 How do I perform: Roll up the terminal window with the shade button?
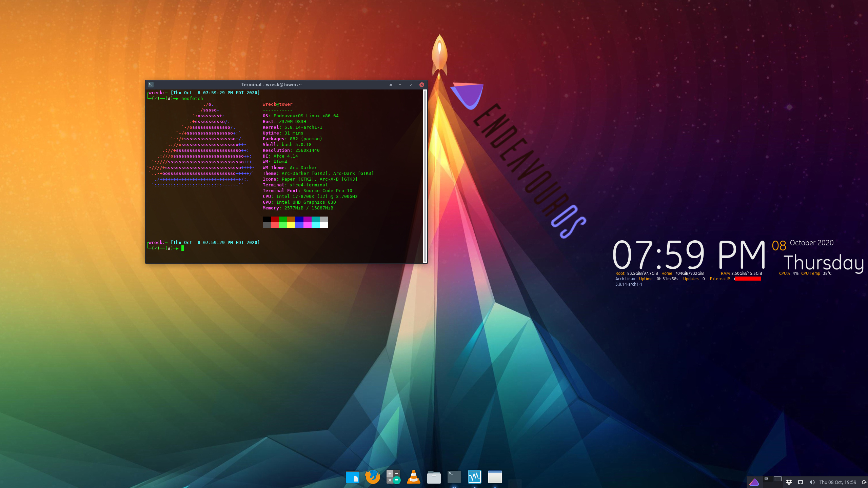click(391, 85)
